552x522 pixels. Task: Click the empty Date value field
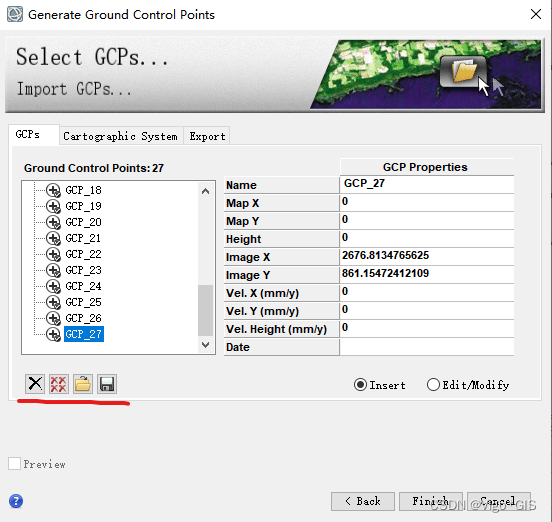[x=427, y=347]
